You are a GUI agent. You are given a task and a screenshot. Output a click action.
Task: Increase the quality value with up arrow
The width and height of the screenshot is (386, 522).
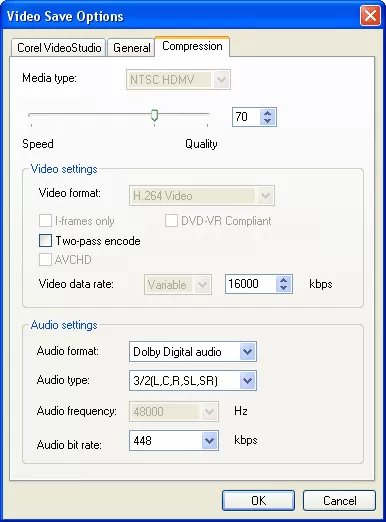tap(267, 113)
